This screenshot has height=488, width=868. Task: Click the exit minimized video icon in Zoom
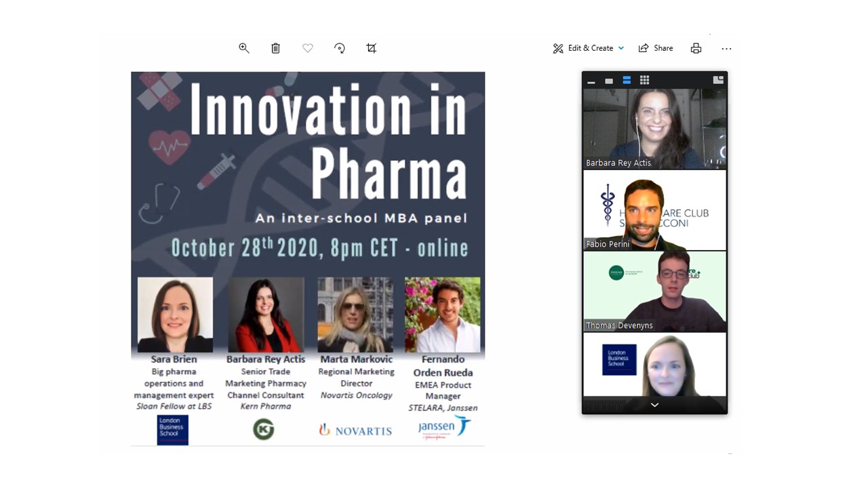pyautogui.click(x=718, y=80)
